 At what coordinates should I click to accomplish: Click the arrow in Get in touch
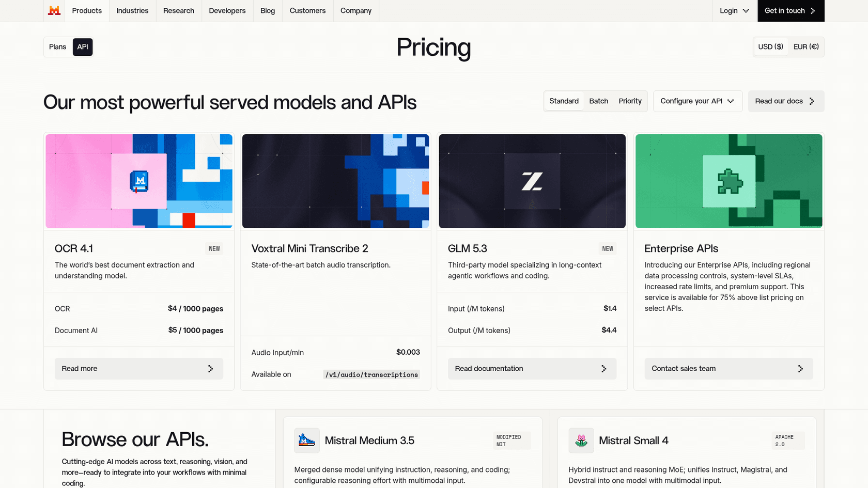813,11
